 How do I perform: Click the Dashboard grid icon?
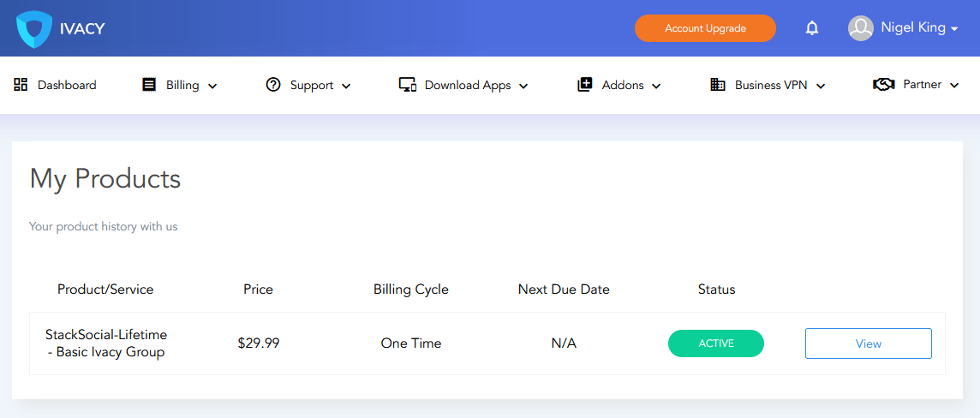(x=21, y=85)
